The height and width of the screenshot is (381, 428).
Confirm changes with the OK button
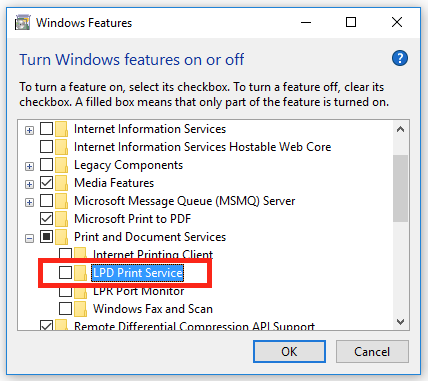(x=289, y=351)
